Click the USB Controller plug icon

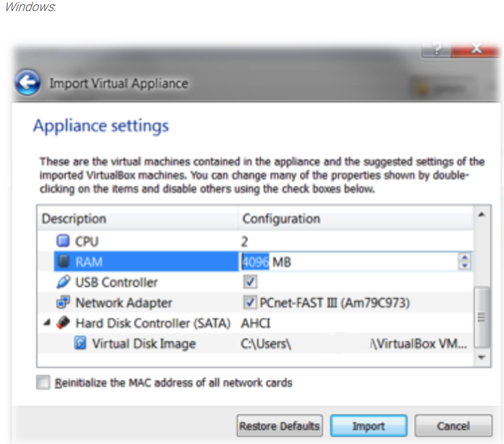click(x=63, y=282)
